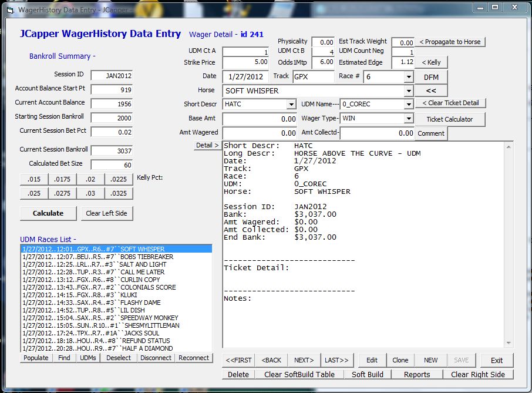The image size is (532, 393).
Task: Click the detail text area scrollbar down arrow
Action: point(509,343)
